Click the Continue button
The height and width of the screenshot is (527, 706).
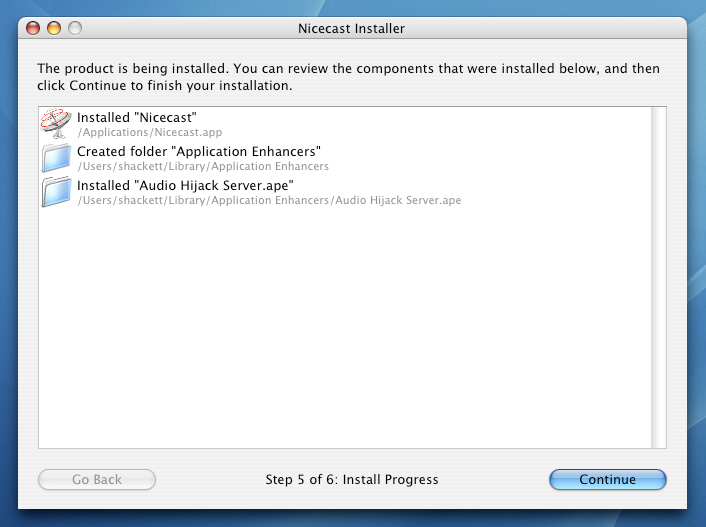pos(607,479)
